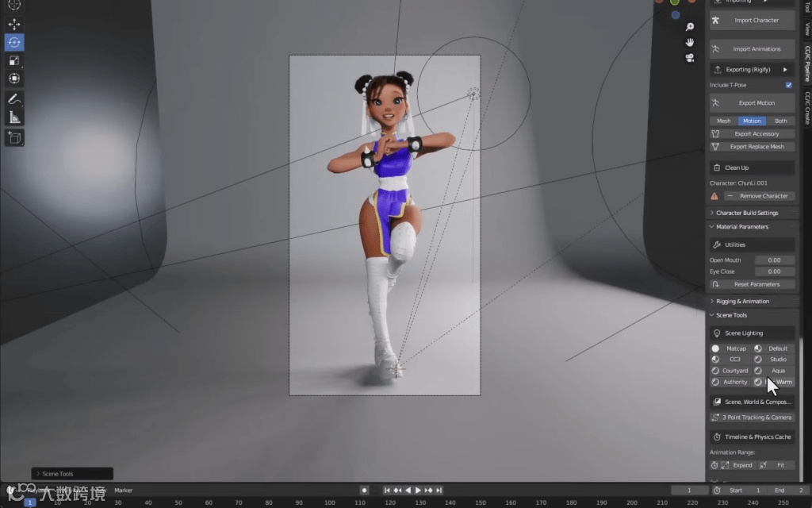Select the Move tool in the viewport toolbar
Screen dimensions: 812x508
point(14,24)
